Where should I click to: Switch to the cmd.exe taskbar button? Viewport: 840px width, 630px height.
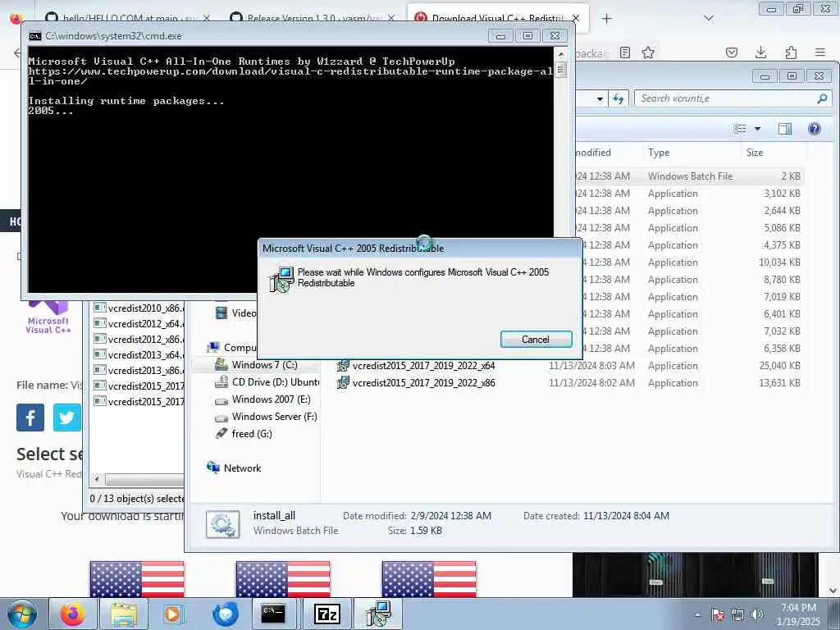(273, 614)
